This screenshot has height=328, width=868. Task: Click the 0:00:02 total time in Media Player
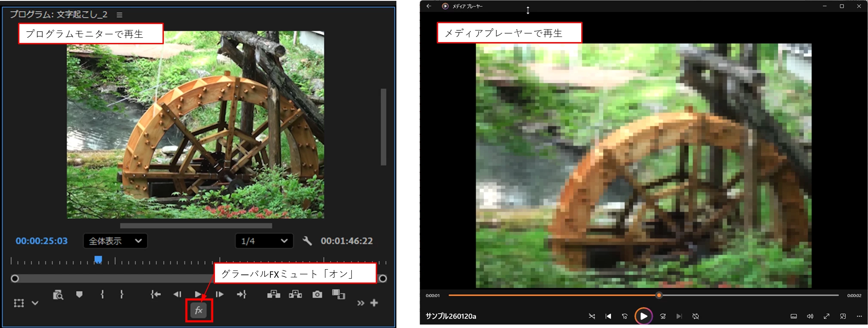pyautogui.click(x=854, y=295)
